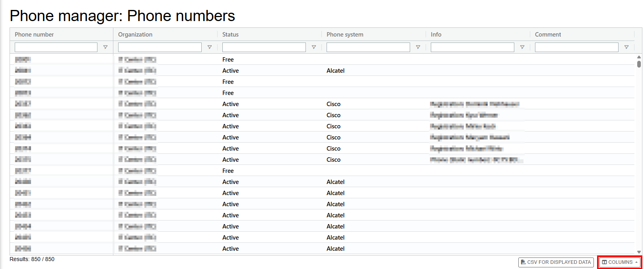Open filter icon for Phone system column
The height and width of the screenshot is (269, 644).
point(418,47)
